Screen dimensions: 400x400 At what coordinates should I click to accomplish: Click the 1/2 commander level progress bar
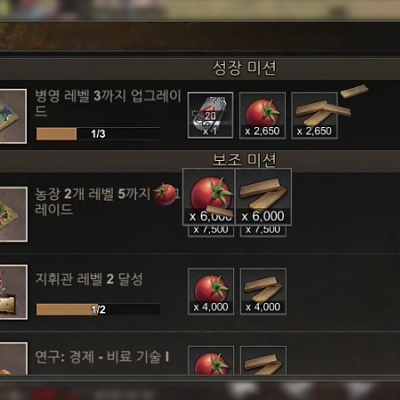[x=98, y=310]
